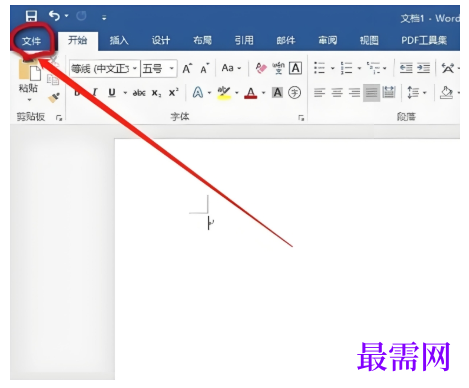Center align text

pyautogui.click(x=337, y=92)
